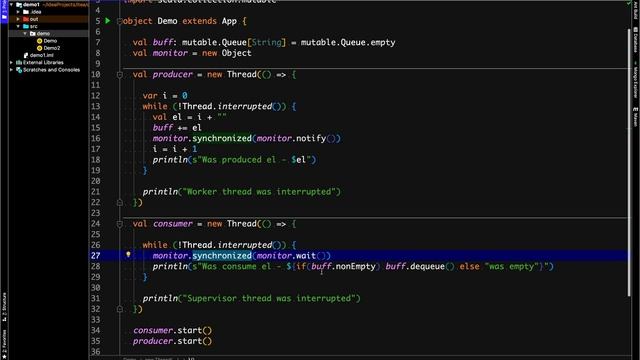The width and height of the screenshot is (640, 360).
Task: Open the Favorites tool window tab
Action: 4,344
